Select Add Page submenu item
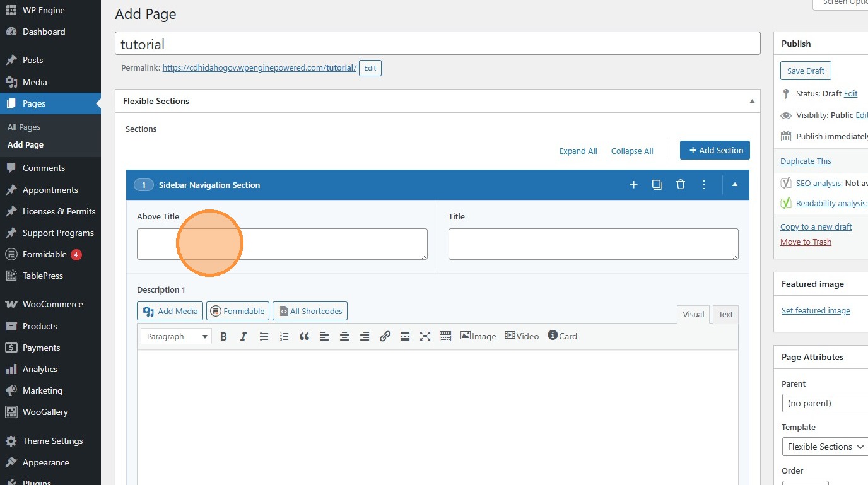868x485 pixels. (x=25, y=144)
